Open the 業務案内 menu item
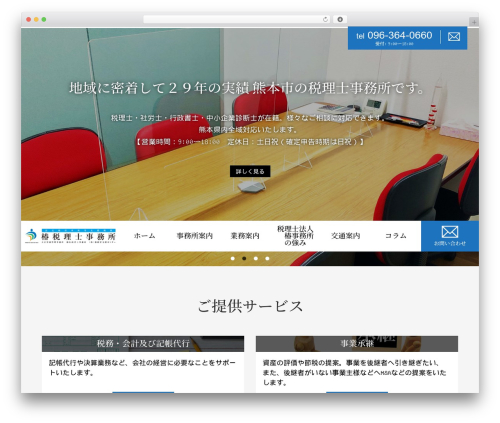500x423 pixels. 245,236
